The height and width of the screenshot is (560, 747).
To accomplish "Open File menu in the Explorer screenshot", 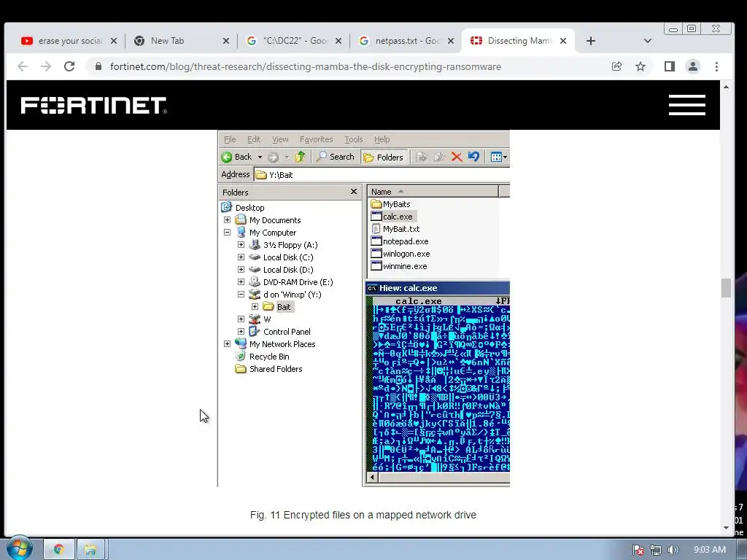I will (x=230, y=139).
